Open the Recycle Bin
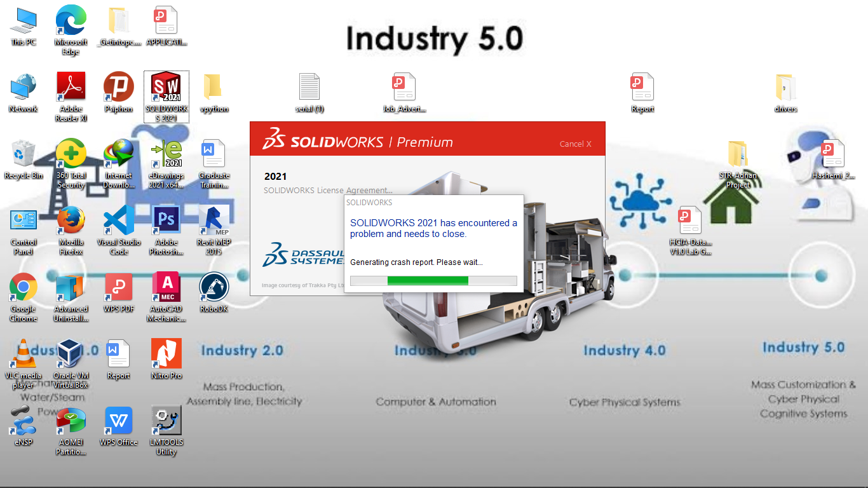This screenshot has height=488, width=868. tap(24, 160)
